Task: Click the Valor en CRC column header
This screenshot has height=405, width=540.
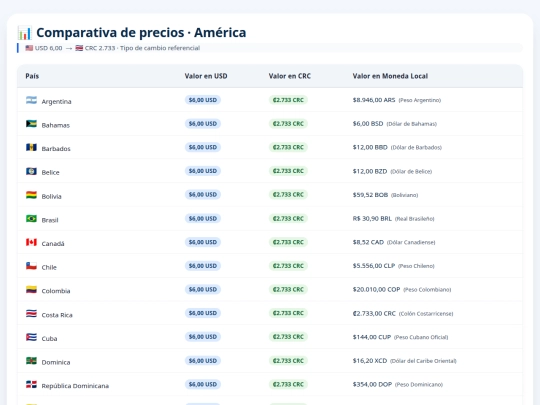Action: [290, 76]
